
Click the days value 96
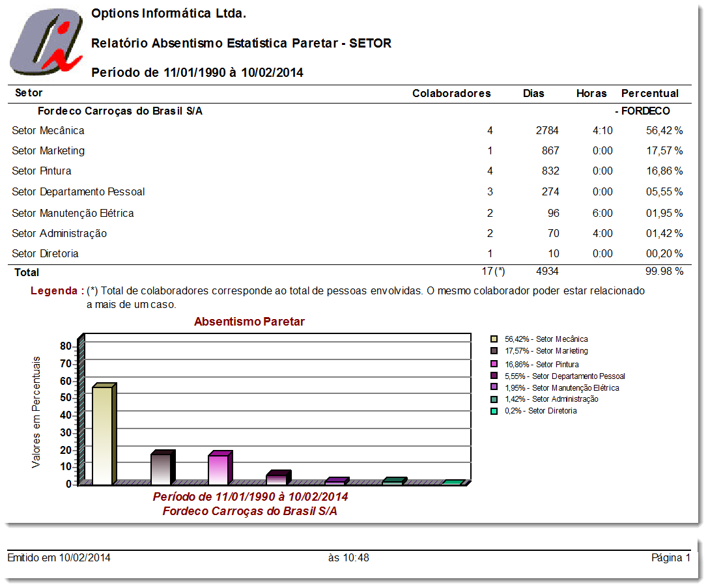(x=553, y=213)
